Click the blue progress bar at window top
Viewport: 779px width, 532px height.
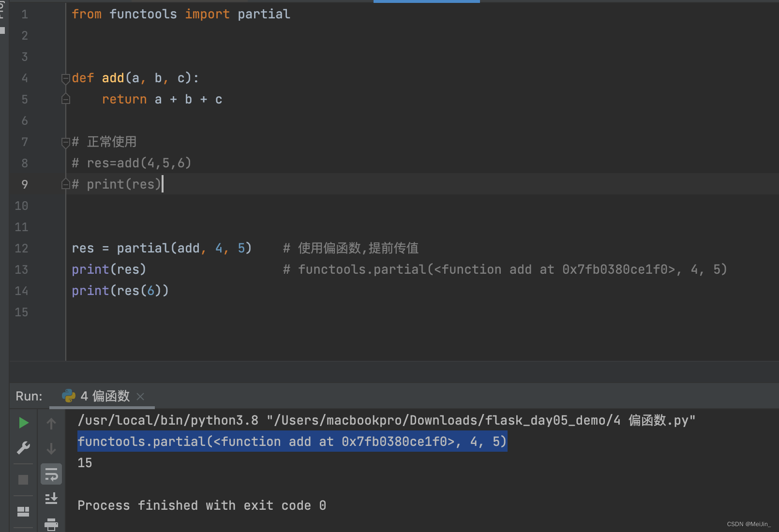click(x=426, y=1)
